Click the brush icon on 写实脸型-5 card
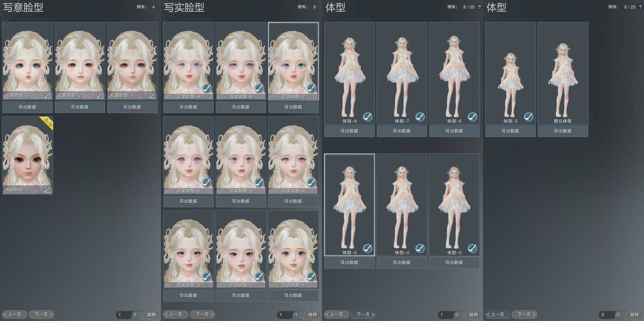The image size is (644, 321). 259,183
